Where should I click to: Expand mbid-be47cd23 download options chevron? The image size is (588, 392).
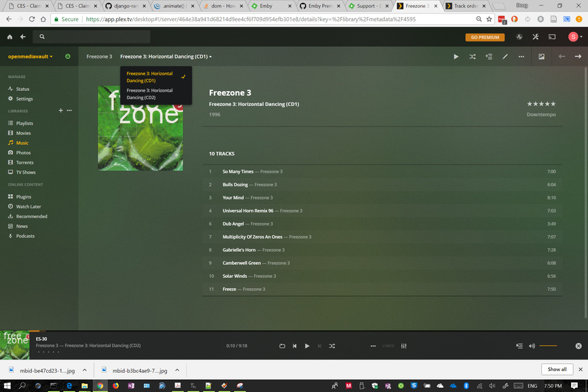point(85,370)
